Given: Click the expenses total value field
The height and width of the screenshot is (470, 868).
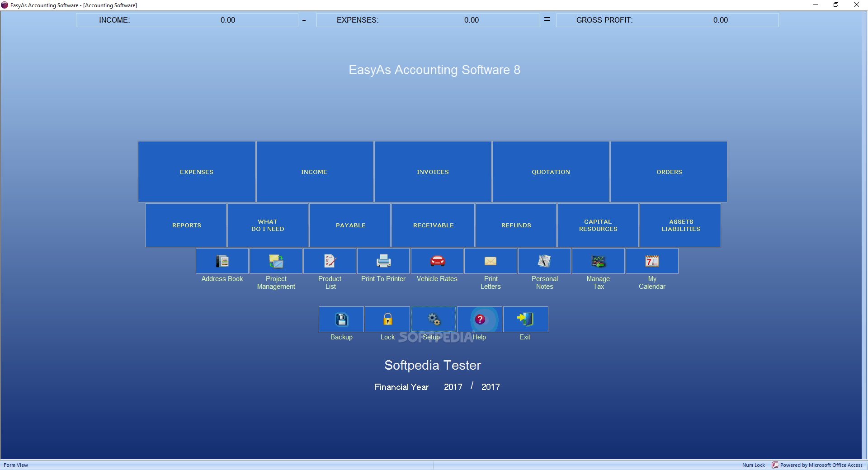Looking at the screenshot, I should (472, 20).
